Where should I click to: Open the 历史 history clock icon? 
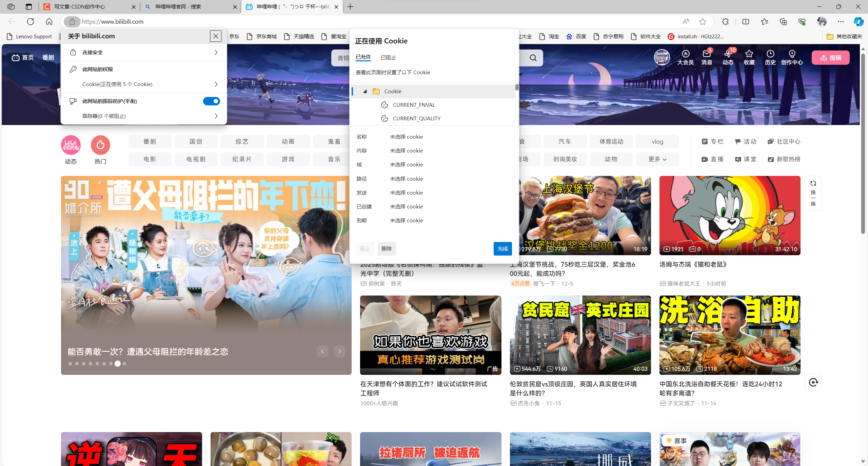[x=770, y=54]
